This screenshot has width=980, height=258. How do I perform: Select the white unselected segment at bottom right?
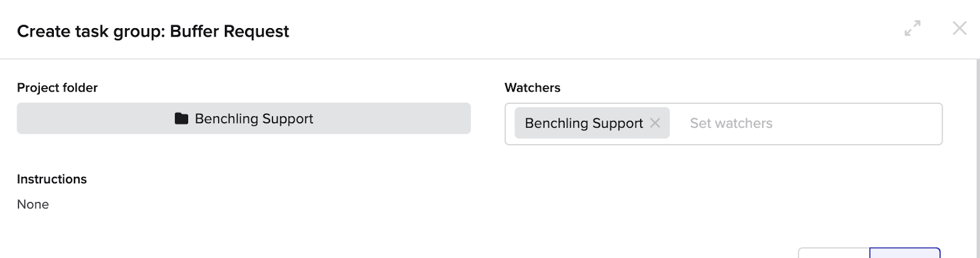[834, 253]
